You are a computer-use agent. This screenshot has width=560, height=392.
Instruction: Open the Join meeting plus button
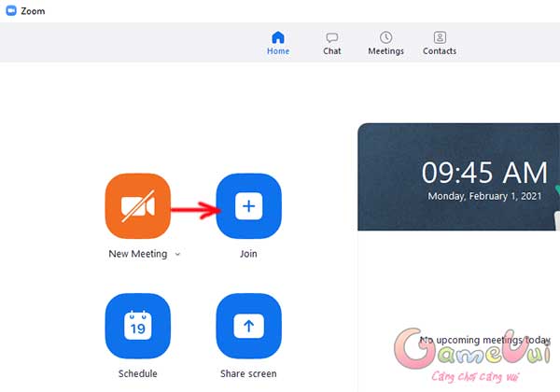pyautogui.click(x=248, y=206)
